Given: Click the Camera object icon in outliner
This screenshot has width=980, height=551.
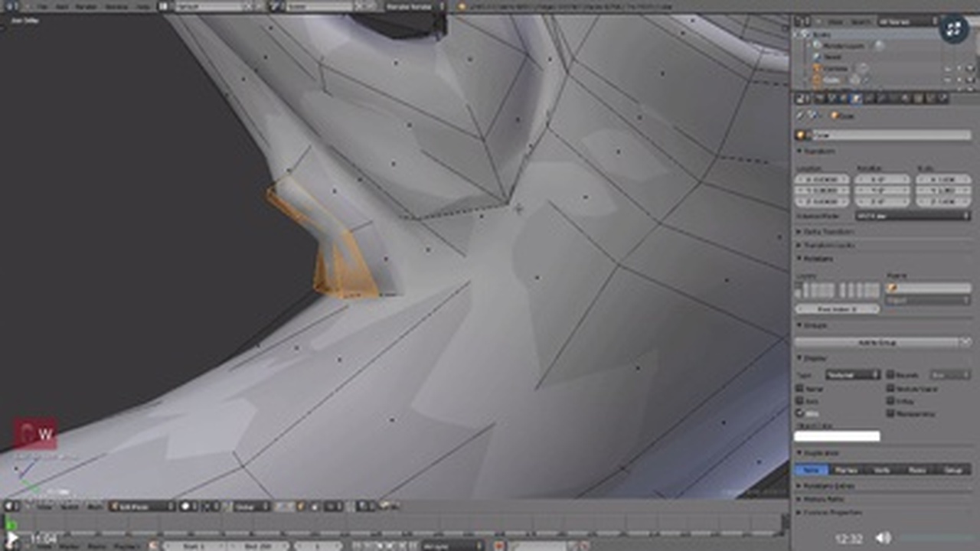Looking at the screenshot, I should (817, 68).
